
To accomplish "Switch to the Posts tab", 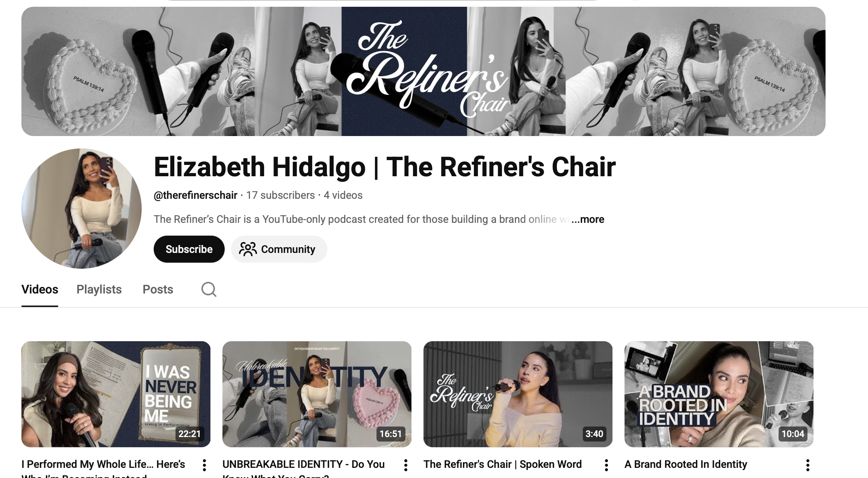I will pos(158,289).
